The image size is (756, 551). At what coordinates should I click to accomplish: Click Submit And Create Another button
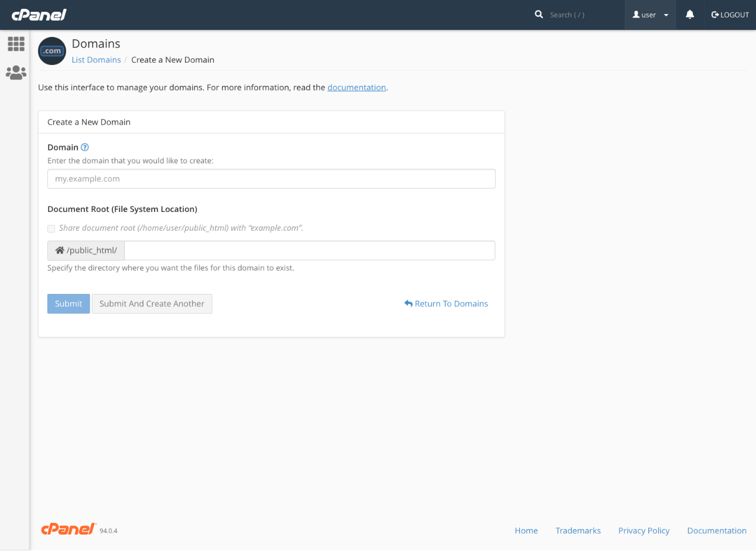(152, 304)
